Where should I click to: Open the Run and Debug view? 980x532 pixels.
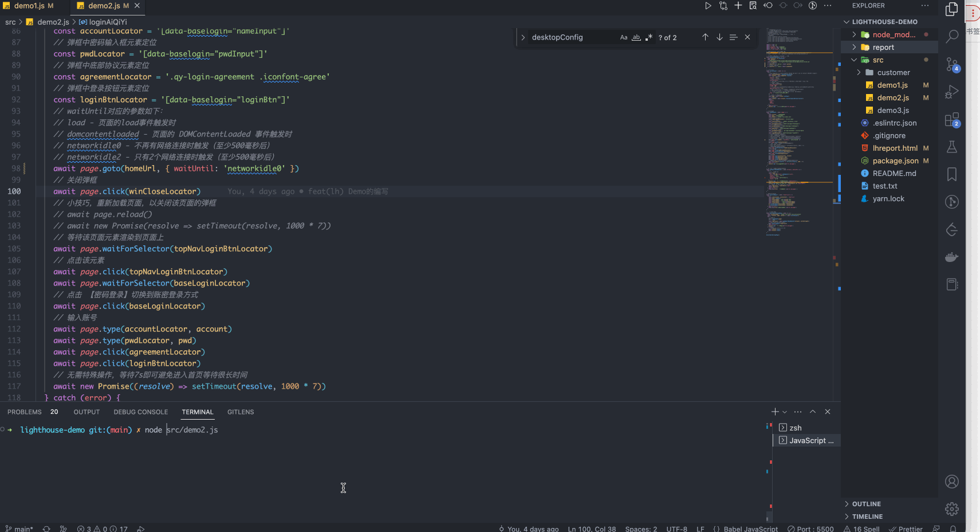point(952,92)
